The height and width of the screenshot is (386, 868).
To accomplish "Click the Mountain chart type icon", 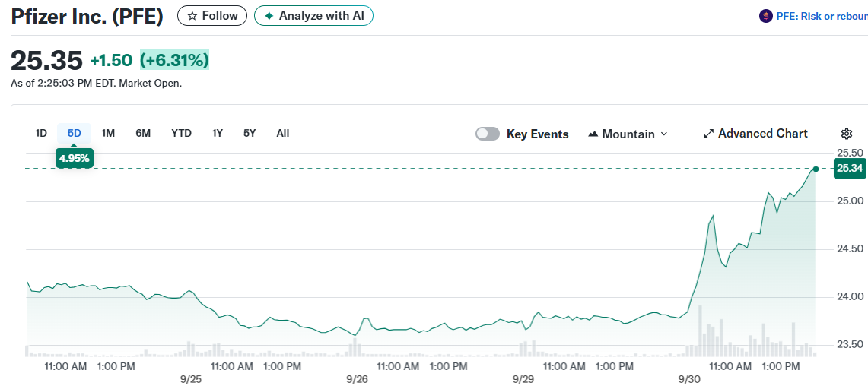I will coord(593,134).
